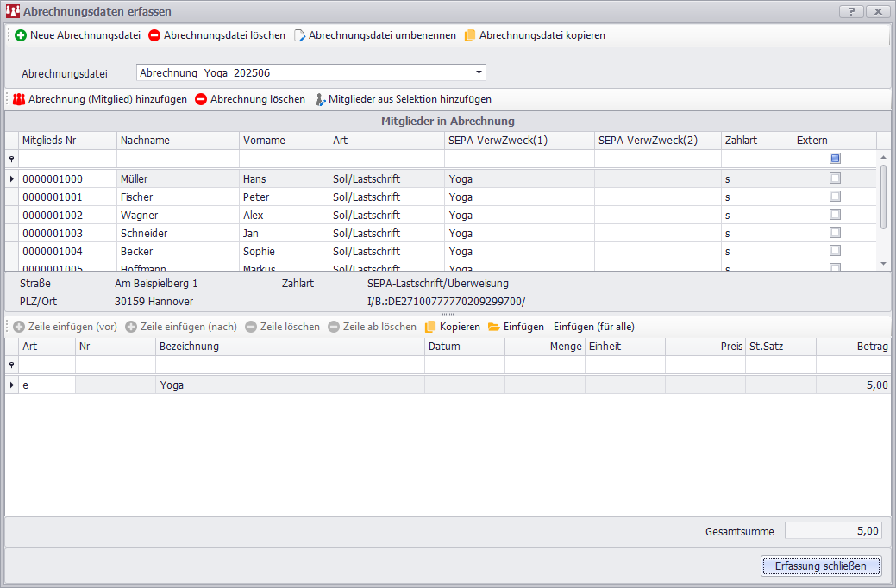Click the red Abrechnung löschen icon
The image size is (896, 588).
click(x=201, y=99)
